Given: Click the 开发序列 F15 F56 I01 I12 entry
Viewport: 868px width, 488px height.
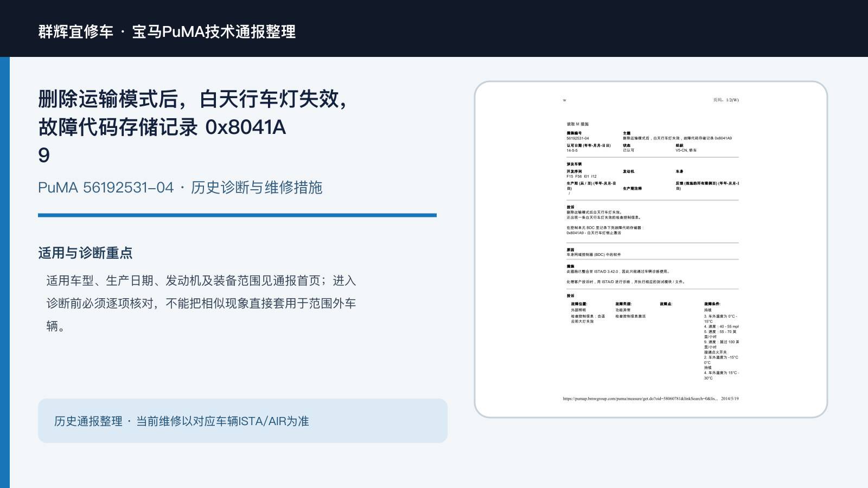Looking at the screenshot, I should click(582, 174).
